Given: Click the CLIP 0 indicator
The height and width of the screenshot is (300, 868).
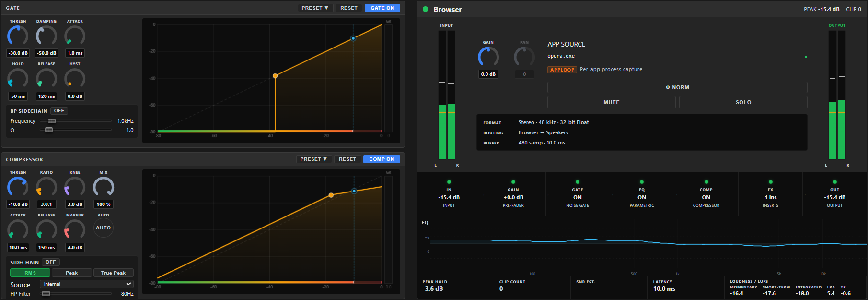Looking at the screenshot, I should click(854, 9).
